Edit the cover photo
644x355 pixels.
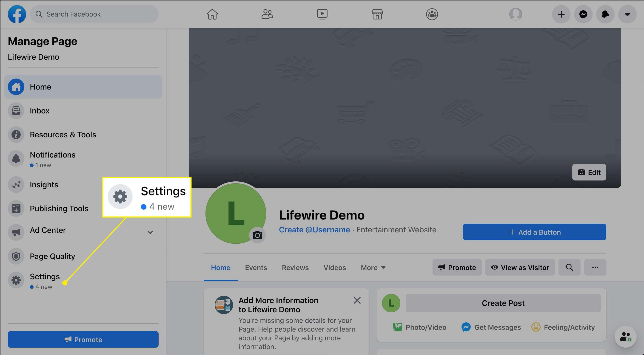point(589,172)
